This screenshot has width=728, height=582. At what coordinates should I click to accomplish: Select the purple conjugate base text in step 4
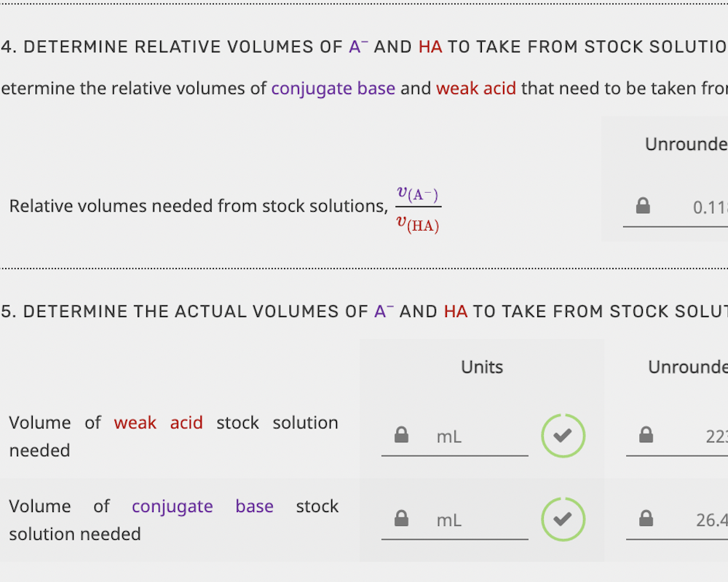click(333, 88)
